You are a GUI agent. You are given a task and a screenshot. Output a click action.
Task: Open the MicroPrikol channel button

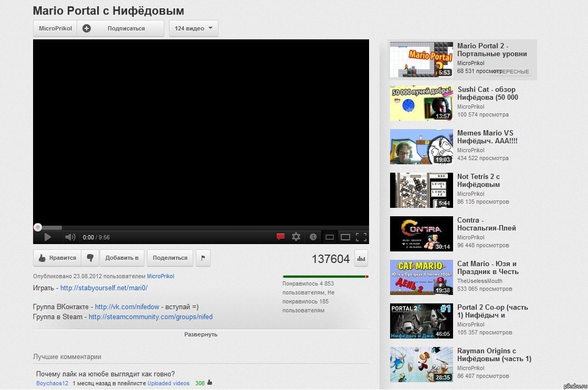55,28
